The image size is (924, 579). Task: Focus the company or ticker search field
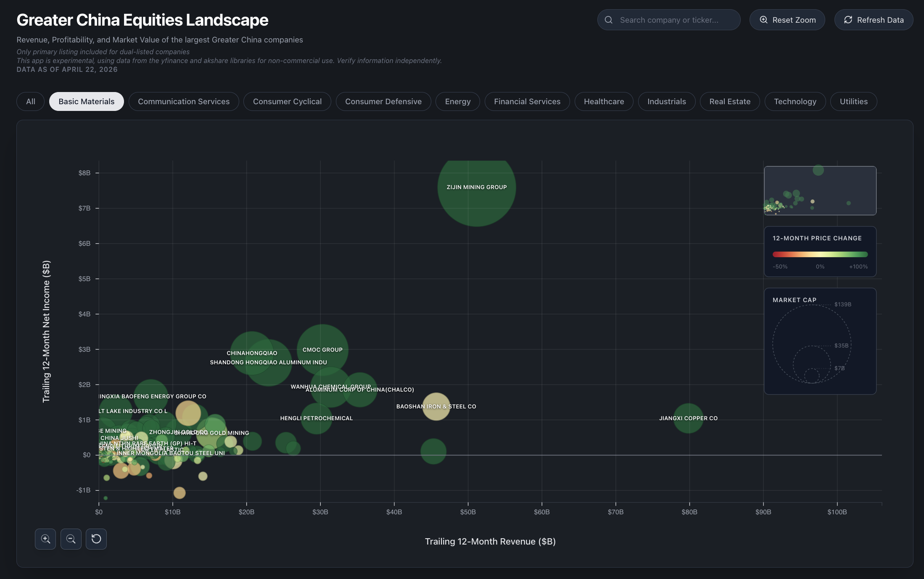tap(669, 20)
